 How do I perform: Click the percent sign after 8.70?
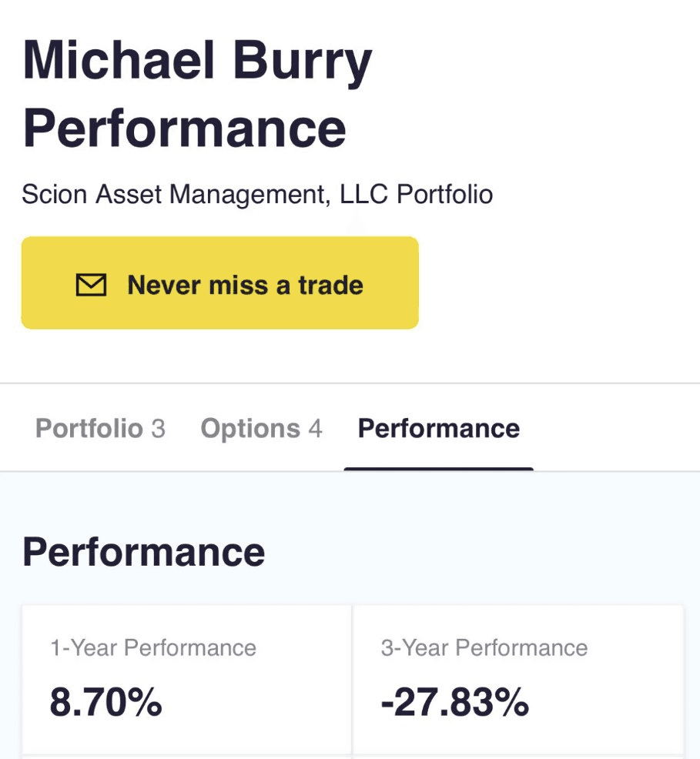(147, 702)
